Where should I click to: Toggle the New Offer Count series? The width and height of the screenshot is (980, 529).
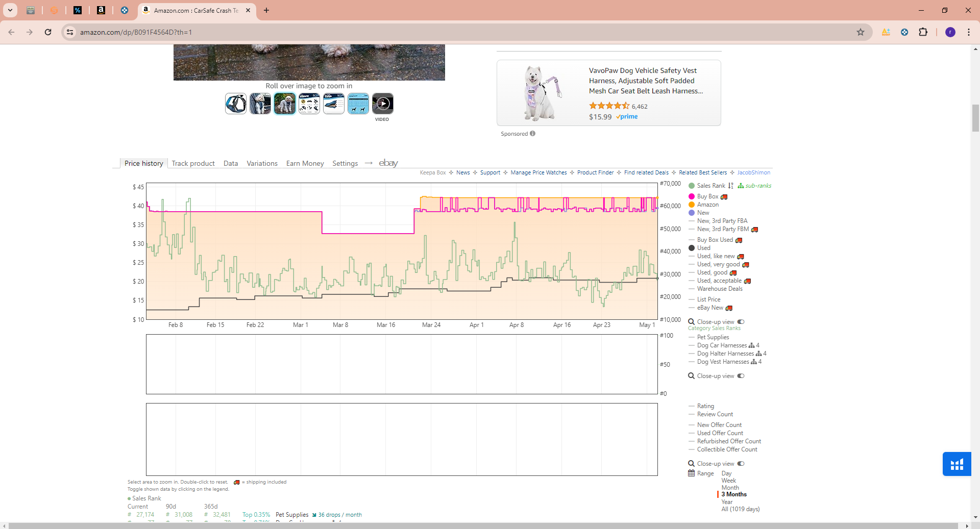715,425
